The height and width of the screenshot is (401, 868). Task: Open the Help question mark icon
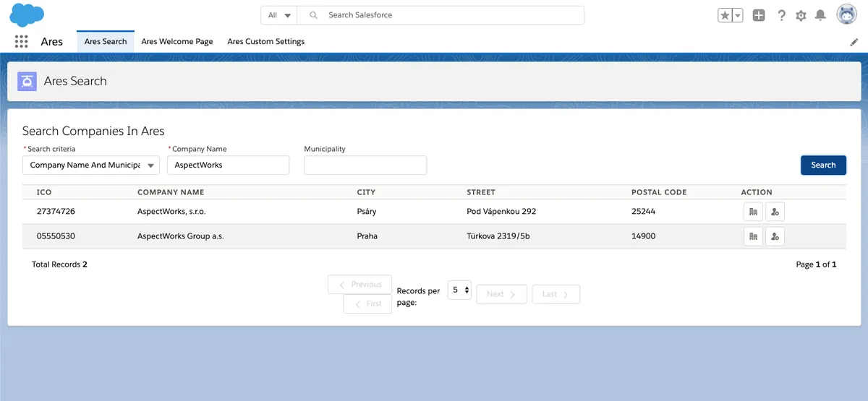click(x=781, y=15)
